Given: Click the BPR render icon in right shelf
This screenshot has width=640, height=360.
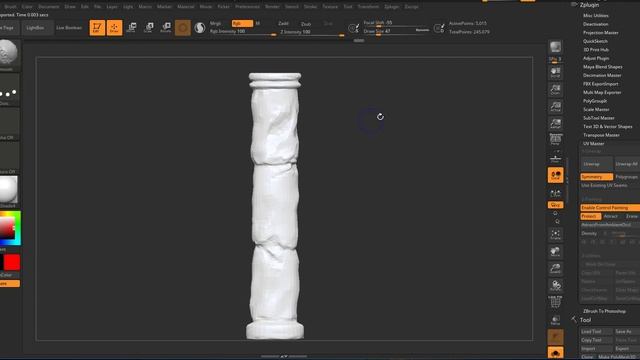Looking at the screenshot, I should [555, 47].
